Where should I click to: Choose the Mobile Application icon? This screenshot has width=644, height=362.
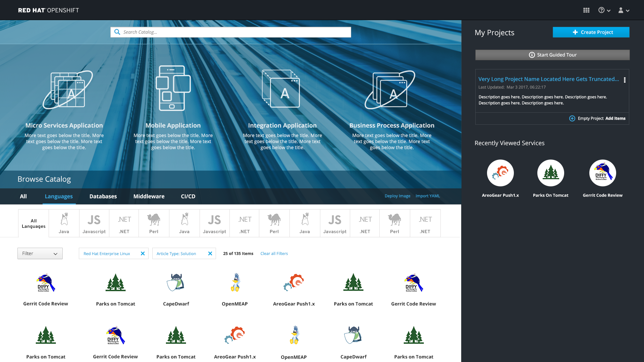pyautogui.click(x=173, y=88)
